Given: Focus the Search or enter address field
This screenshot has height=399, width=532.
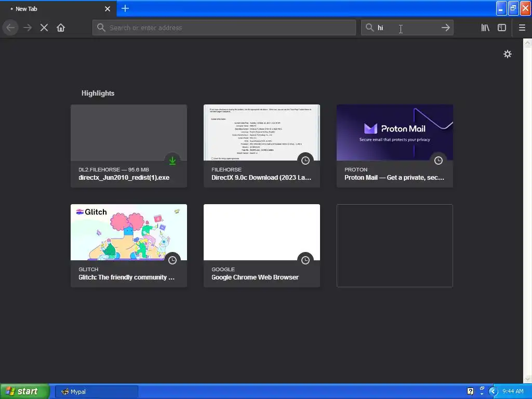Looking at the screenshot, I should [224, 28].
